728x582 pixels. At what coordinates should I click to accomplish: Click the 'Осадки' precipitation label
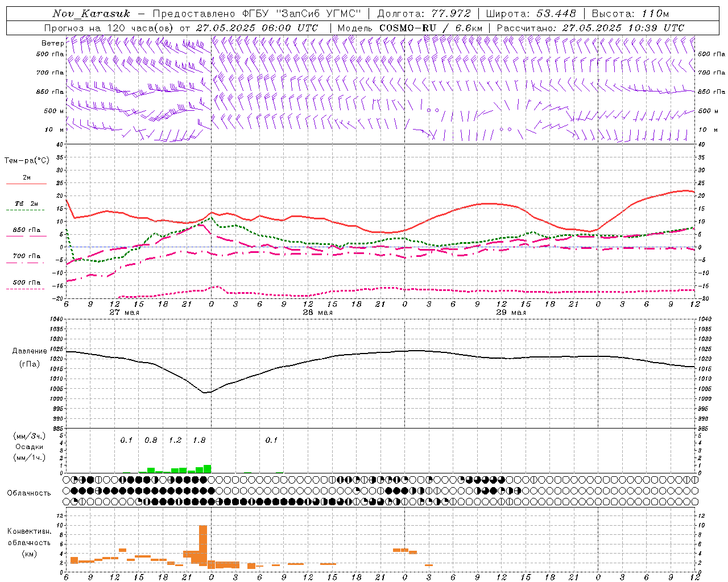pyautogui.click(x=29, y=447)
